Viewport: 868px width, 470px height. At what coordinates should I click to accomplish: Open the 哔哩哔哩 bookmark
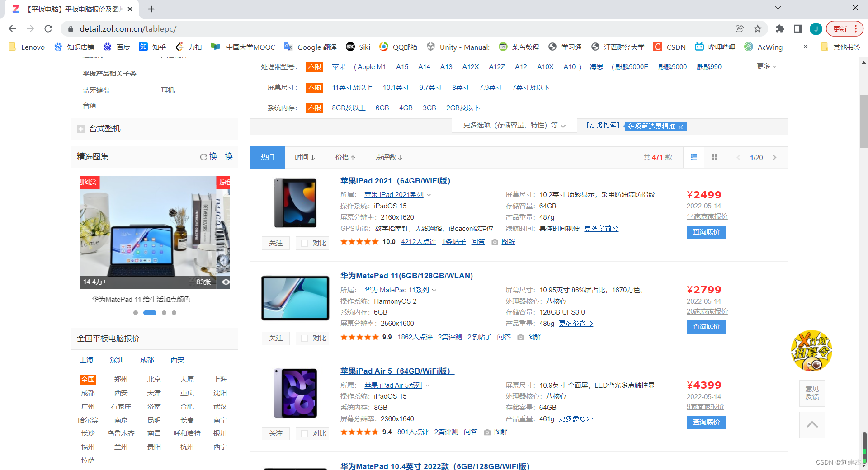(x=715, y=47)
